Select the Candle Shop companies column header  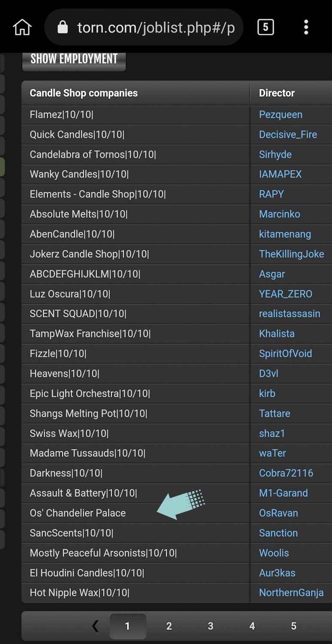[83, 93]
